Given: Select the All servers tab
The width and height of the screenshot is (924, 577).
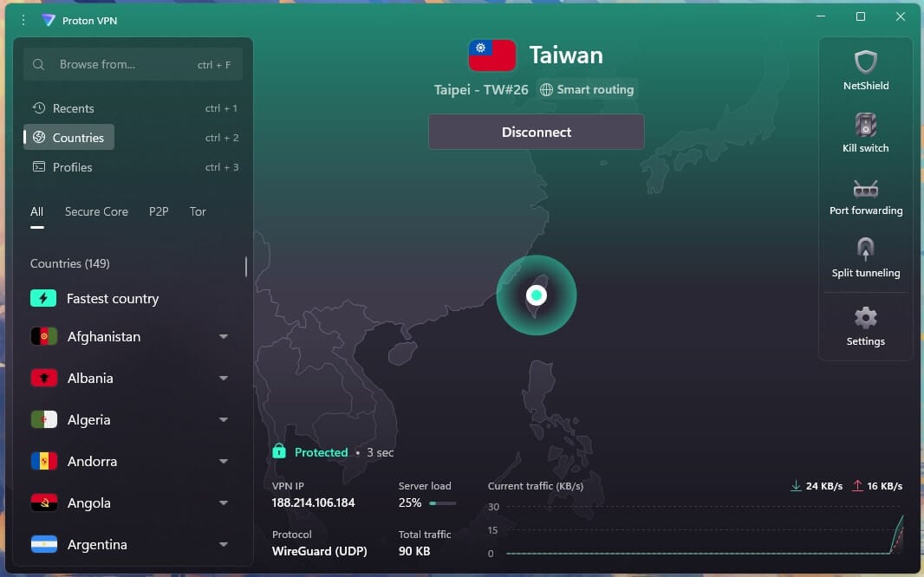Looking at the screenshot, I should pyautogui.click(x=36, y=211).
